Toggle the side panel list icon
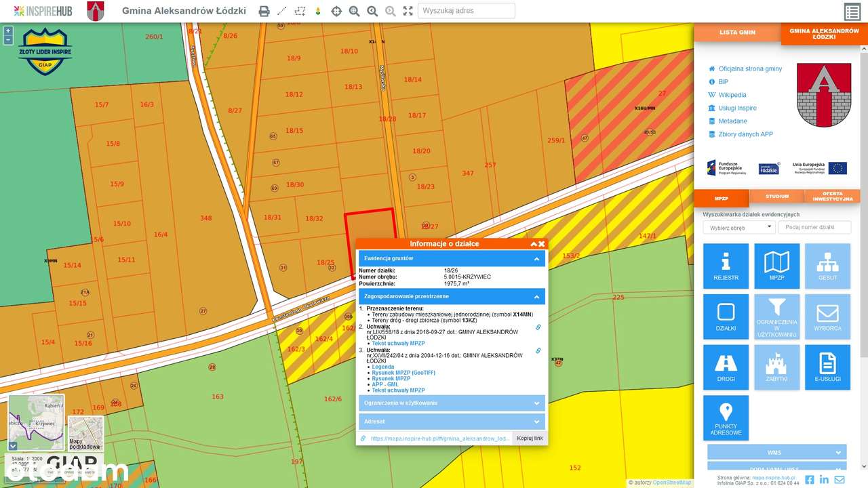Screen dimensions: 868x488 pos(852,12)
